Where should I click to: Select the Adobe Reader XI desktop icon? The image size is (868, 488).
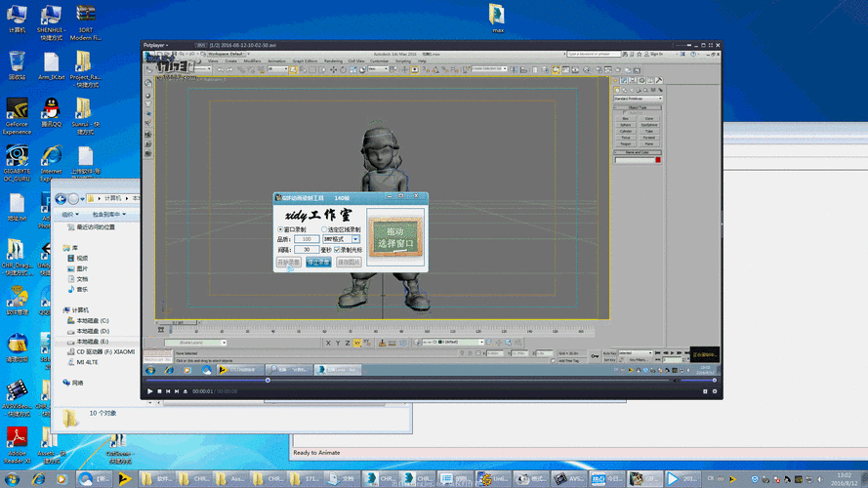(18, 445)
